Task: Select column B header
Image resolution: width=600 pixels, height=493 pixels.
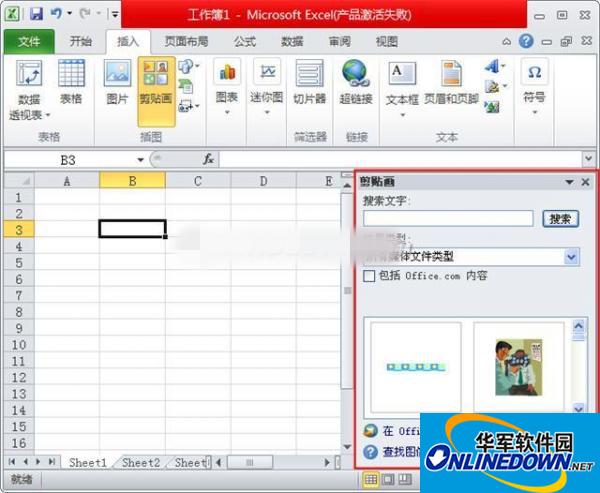Action: pos(132,181)
